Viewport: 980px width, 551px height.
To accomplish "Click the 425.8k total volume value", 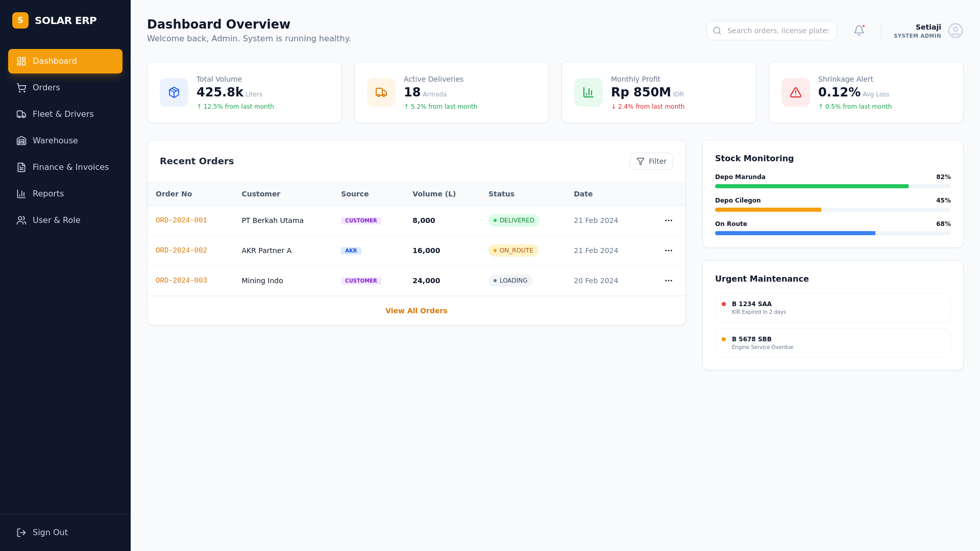I will click(220, 92).
